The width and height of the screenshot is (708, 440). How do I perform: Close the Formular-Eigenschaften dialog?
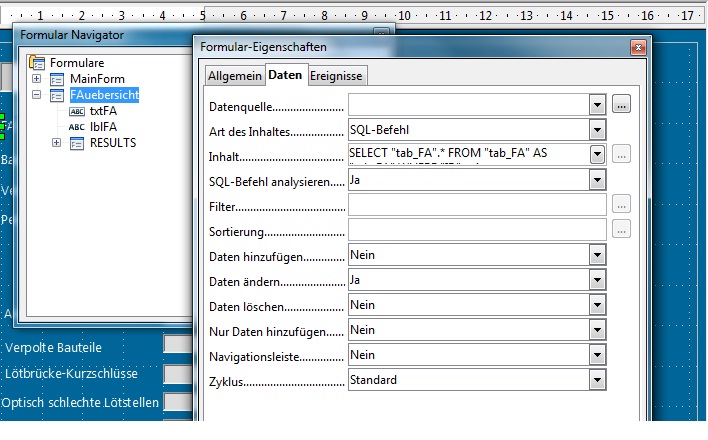tap(636, 47)
